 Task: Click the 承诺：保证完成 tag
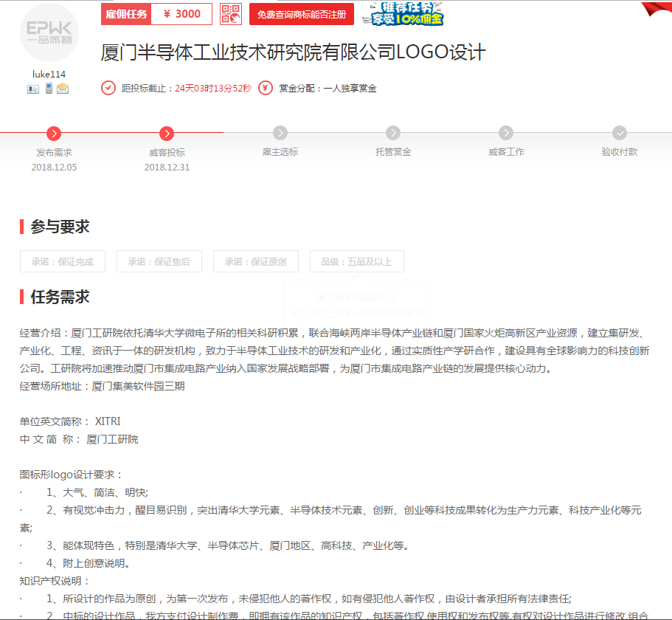pyautogui.click(x=63, y=261)
